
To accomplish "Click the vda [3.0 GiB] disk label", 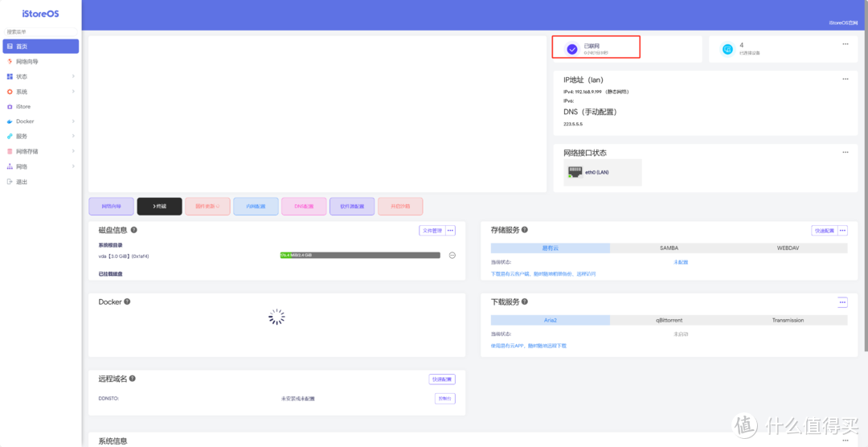I will click(x=124, y=256).
